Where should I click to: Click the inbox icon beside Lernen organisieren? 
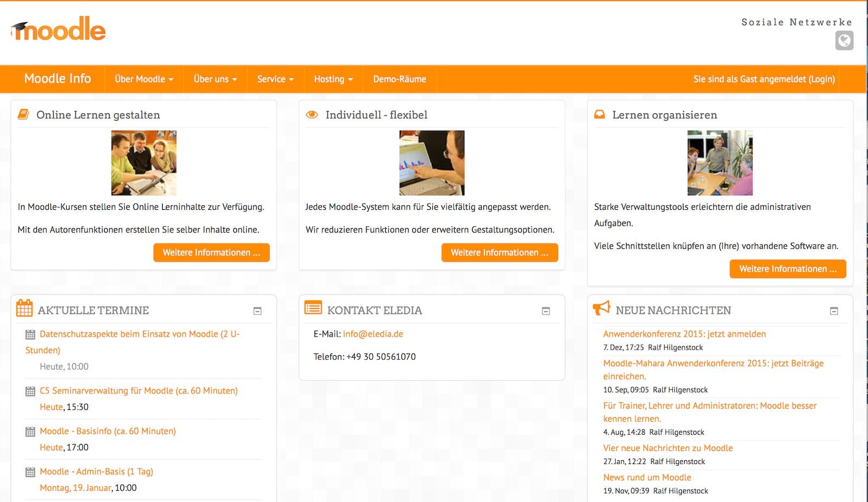tap(599, 115)
